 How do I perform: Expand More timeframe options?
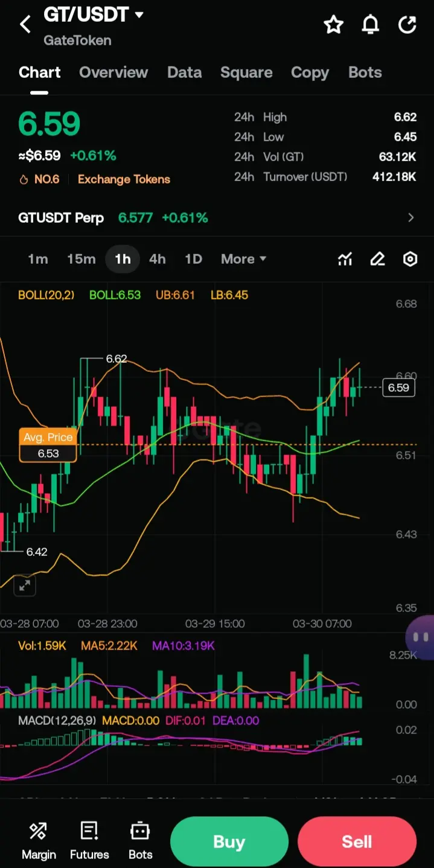243,259
